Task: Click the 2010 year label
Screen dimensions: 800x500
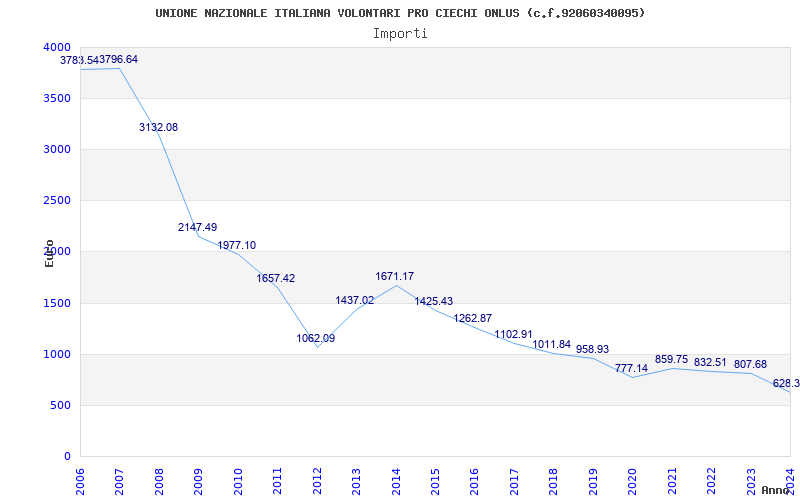Action: click(x=238, y=481)
